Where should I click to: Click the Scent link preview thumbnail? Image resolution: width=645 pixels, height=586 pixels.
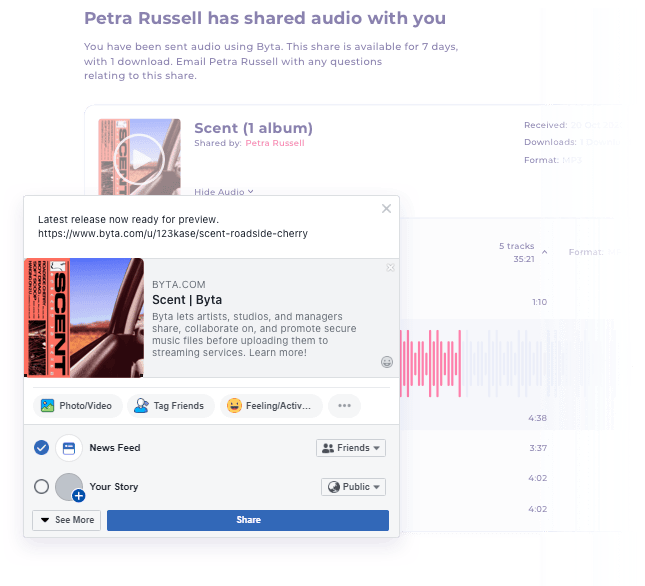point(84,318)
